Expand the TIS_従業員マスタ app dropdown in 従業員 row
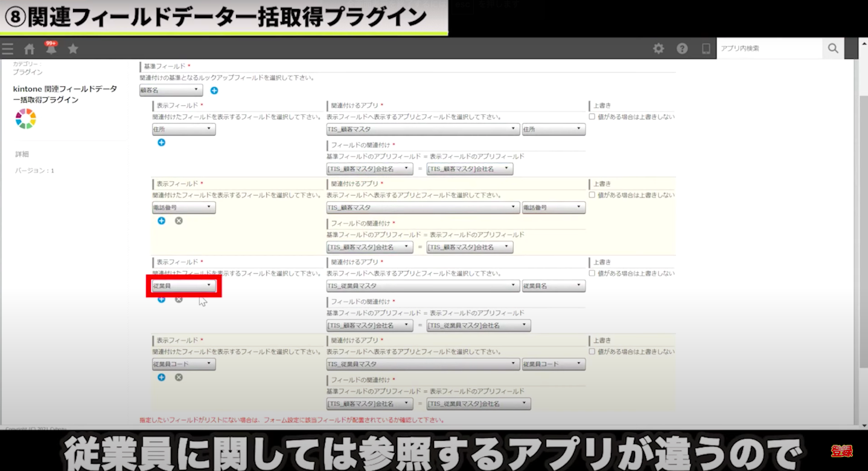Image resolution: width=868 pixels, height=471 pixels. coord(423,286)
